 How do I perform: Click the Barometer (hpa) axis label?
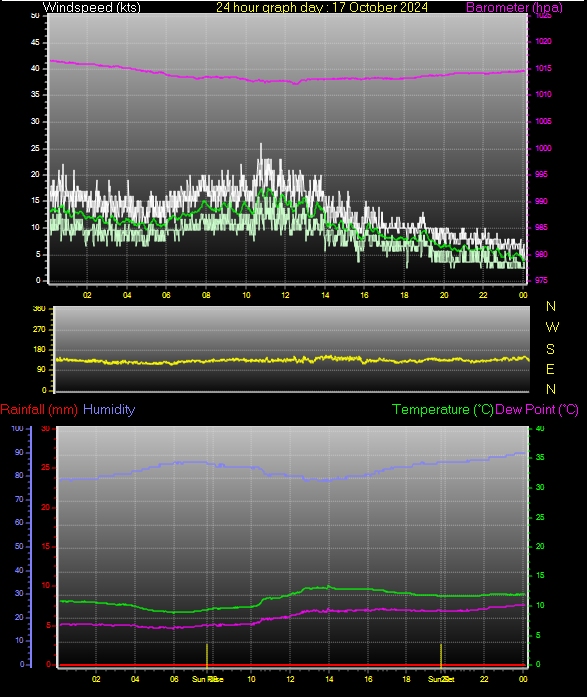[x=514, y=7]
